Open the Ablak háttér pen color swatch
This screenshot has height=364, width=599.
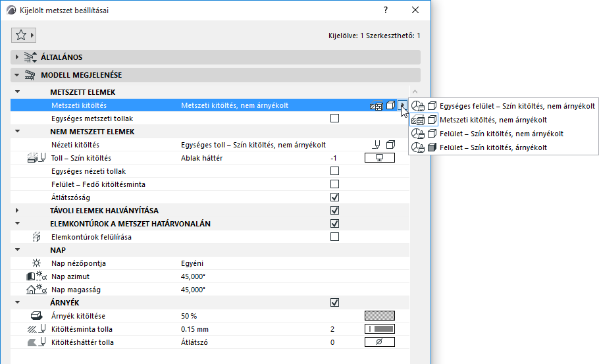click(x=380, y=158)
